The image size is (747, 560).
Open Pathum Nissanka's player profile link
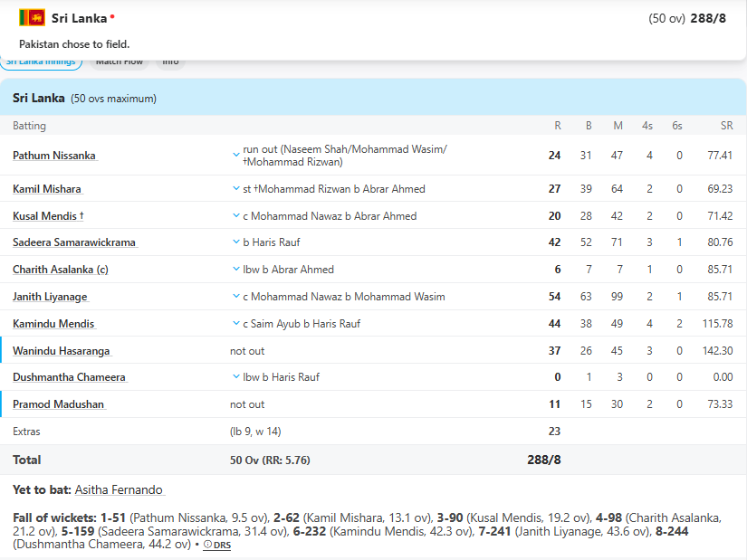point(54,156)
